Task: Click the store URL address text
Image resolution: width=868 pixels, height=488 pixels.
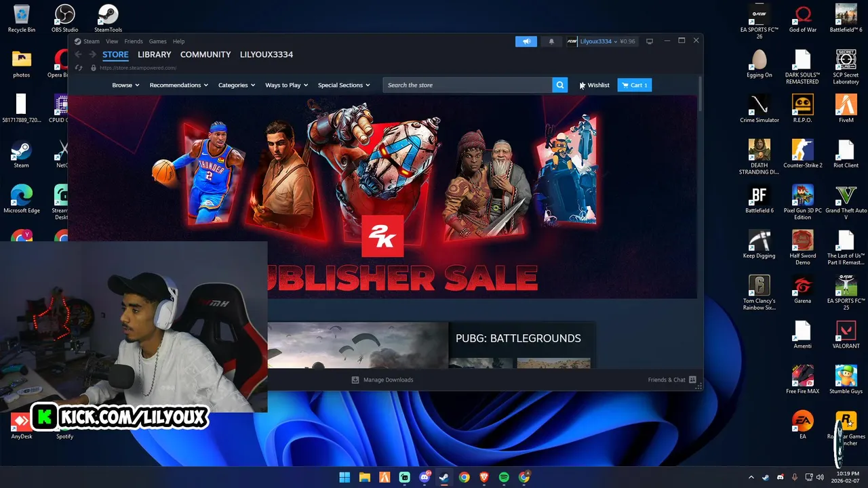Action: pyautogui.click(x=138, y=68)
